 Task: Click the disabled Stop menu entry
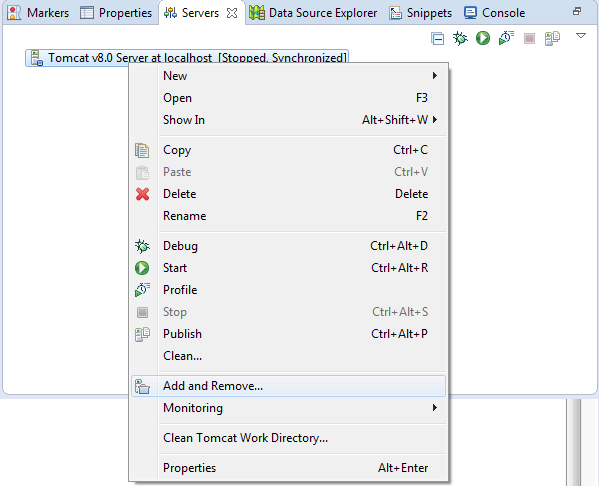tap(288, 312)
